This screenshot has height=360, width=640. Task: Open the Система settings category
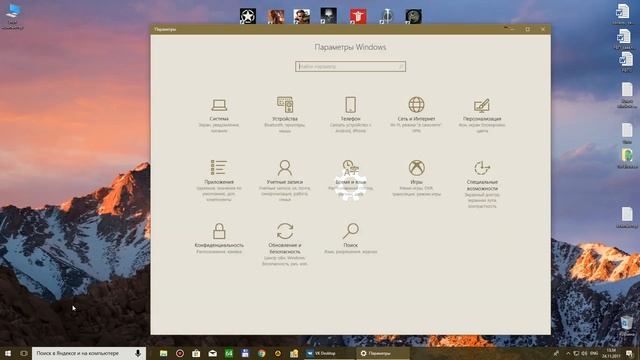[x=219, y=115]
